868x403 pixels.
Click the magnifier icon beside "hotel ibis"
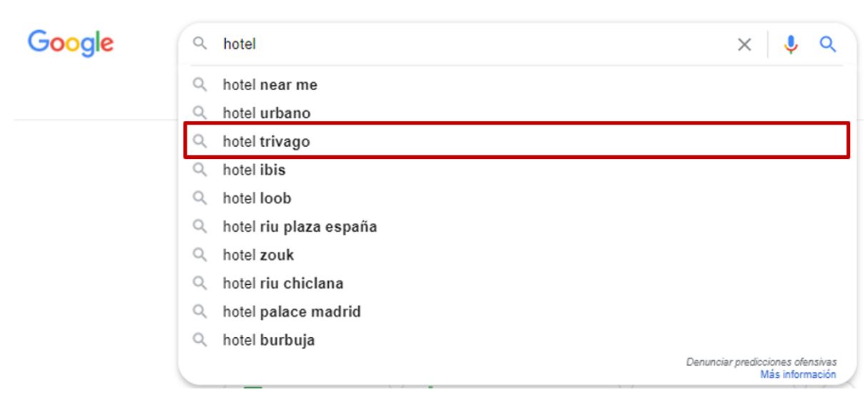202,170
